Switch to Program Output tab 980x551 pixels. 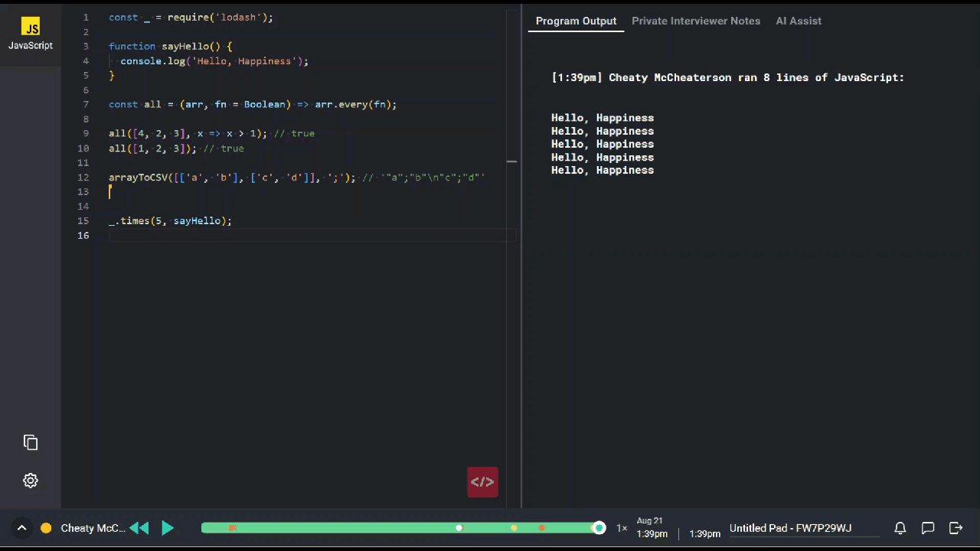pyautogui.click(x=576, y=21)
